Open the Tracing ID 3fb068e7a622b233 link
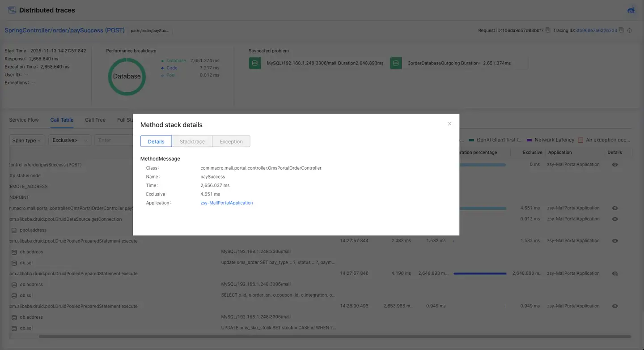This screenshot has width=644, height=350. click(596, 30)
